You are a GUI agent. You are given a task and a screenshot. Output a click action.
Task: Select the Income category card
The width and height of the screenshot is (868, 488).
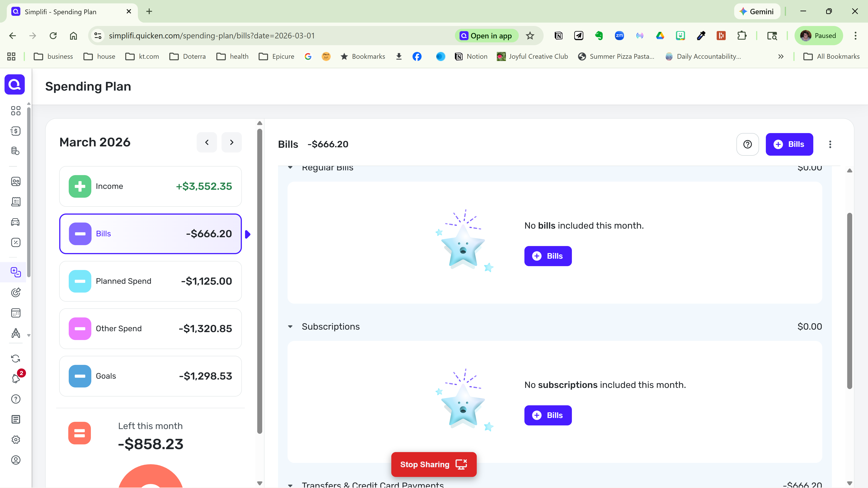(x=150, y=186)
